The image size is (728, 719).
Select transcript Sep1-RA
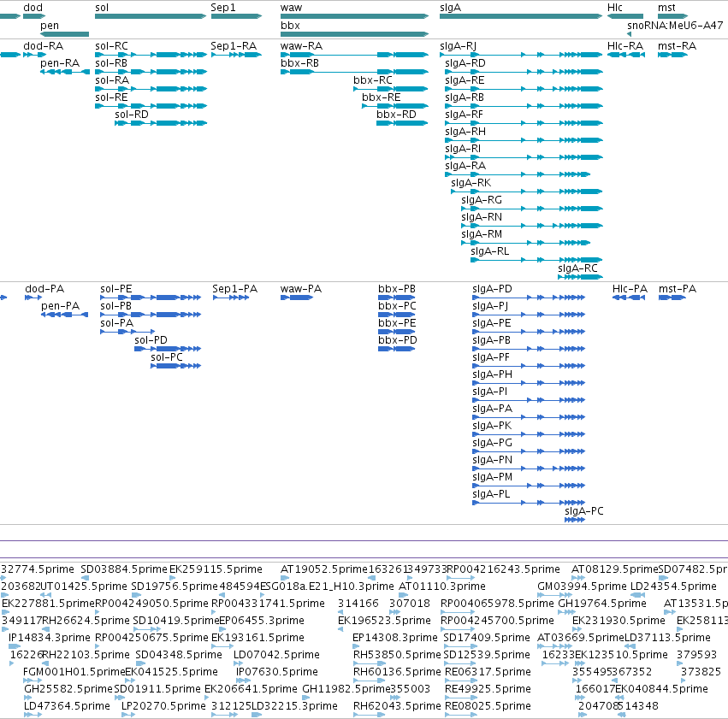(234, 46)
